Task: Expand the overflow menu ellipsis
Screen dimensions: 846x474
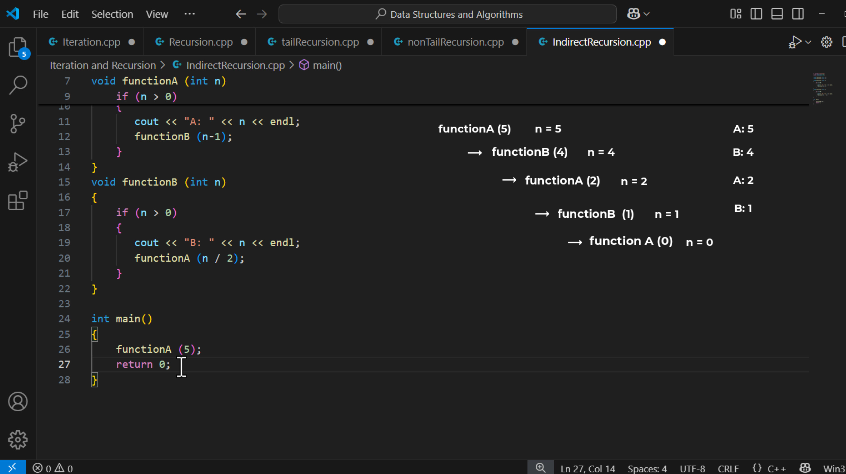Action: pos(189,14)
